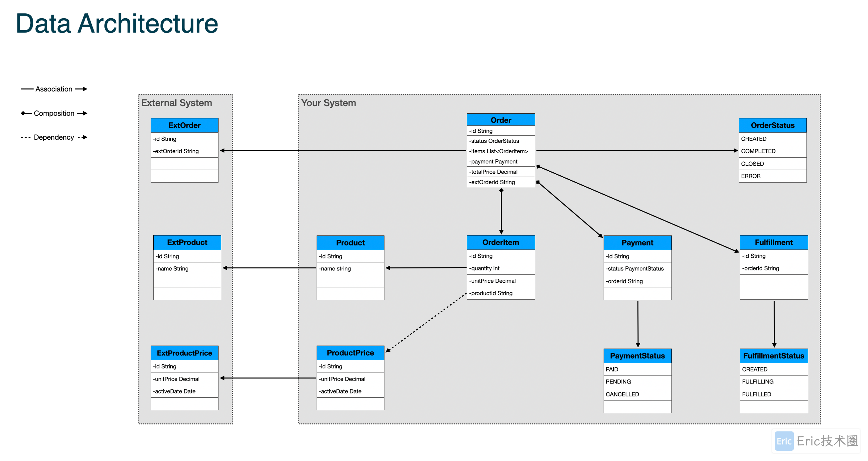Click '-orderId String' in Fulfillment table
868x461 pixels.
(774, 268)
